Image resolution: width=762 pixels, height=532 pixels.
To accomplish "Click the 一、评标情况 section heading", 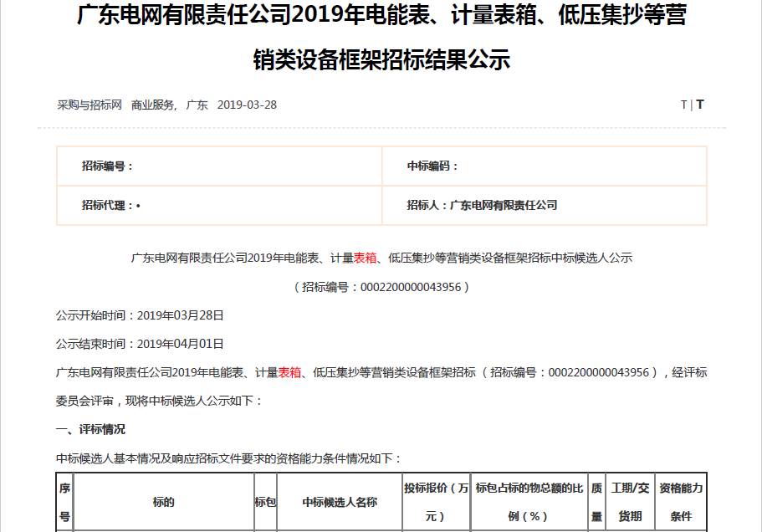I will point(90,429).
